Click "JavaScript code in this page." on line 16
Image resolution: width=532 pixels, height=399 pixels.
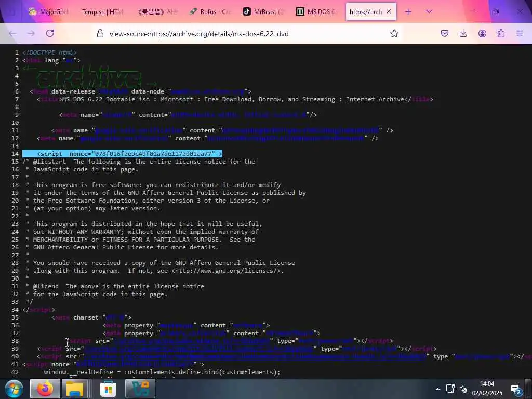click(x=86, y=170)
